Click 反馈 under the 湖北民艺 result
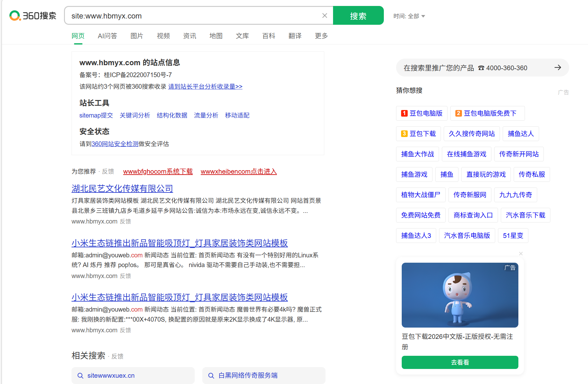588x384 pixels. 125,221
